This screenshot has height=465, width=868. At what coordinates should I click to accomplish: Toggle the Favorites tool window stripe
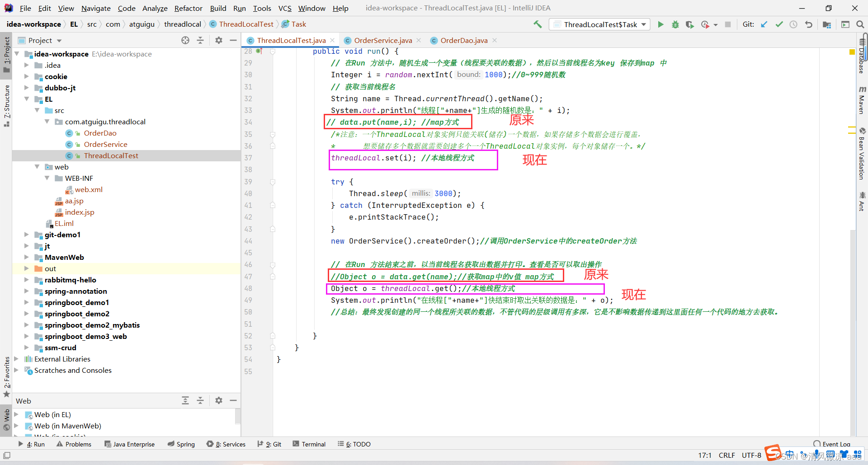point(6,377)
